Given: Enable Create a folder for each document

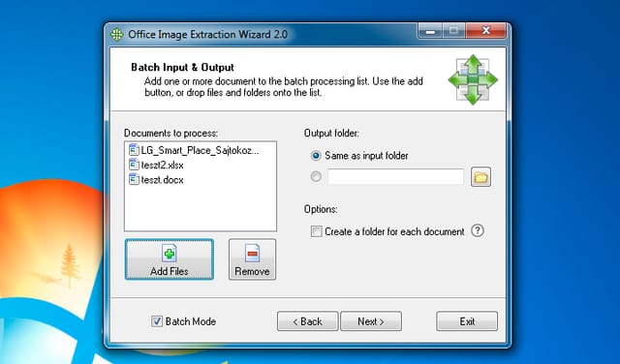Looking at the screenshot, I should [x=316, y=231].
